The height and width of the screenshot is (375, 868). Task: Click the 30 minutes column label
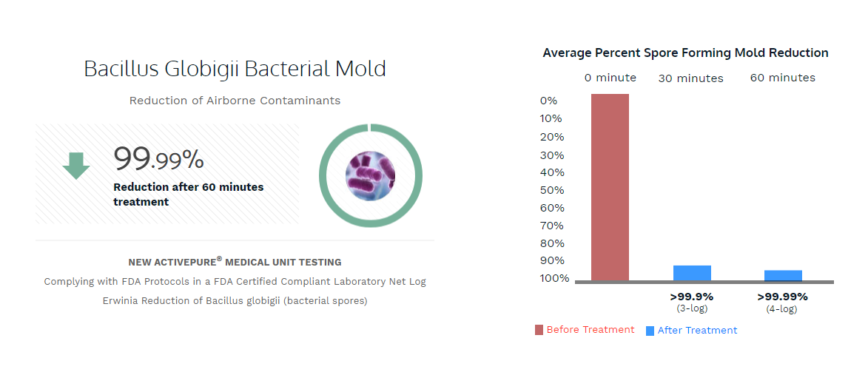tap(691, 78)
